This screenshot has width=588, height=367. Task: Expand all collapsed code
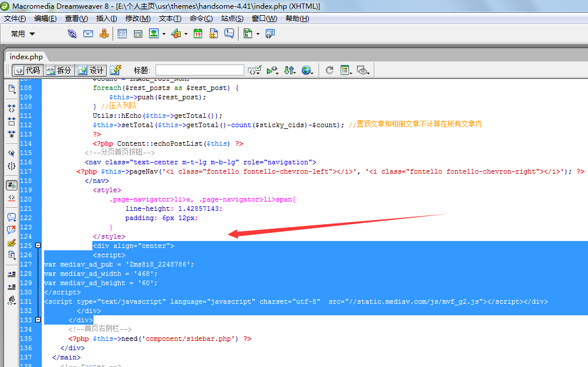point(12,134)
